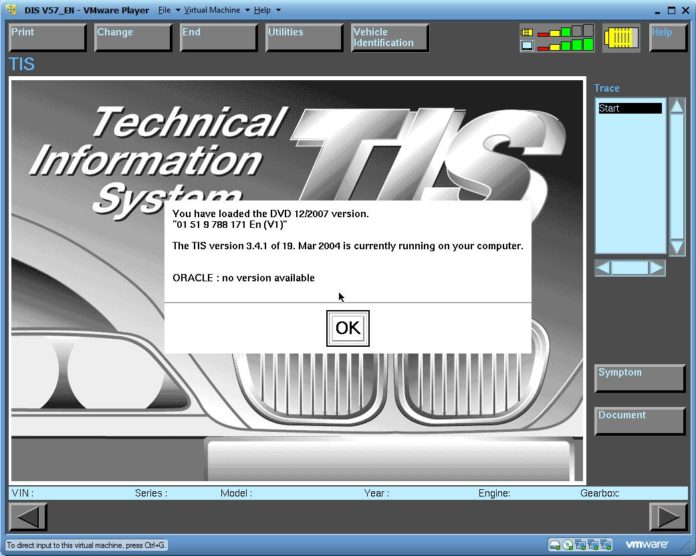Image resolution: width=696 pixels, height=556 pixels.
Task: Click the Trace list scroll up arrow
Action: pos(676,106)
